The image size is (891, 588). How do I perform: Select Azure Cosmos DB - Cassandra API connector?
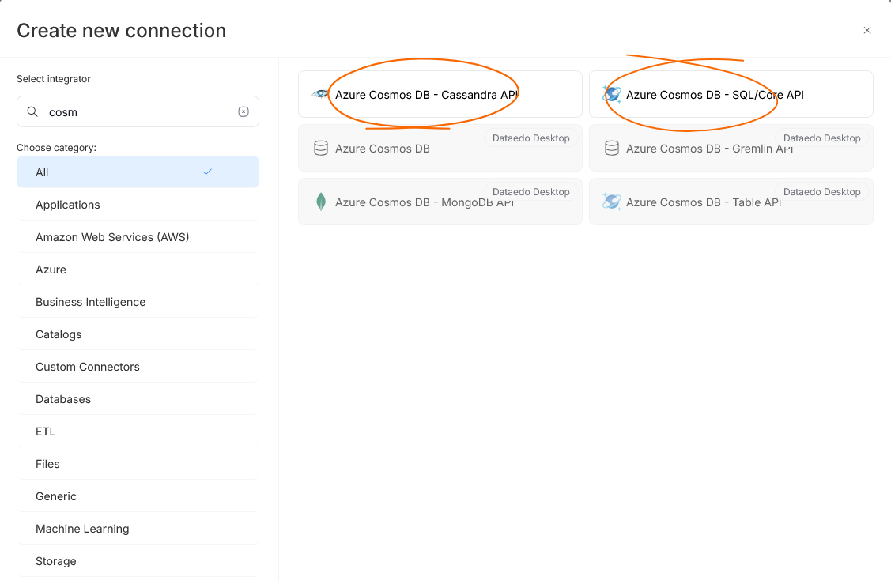(x=440, y=94)
